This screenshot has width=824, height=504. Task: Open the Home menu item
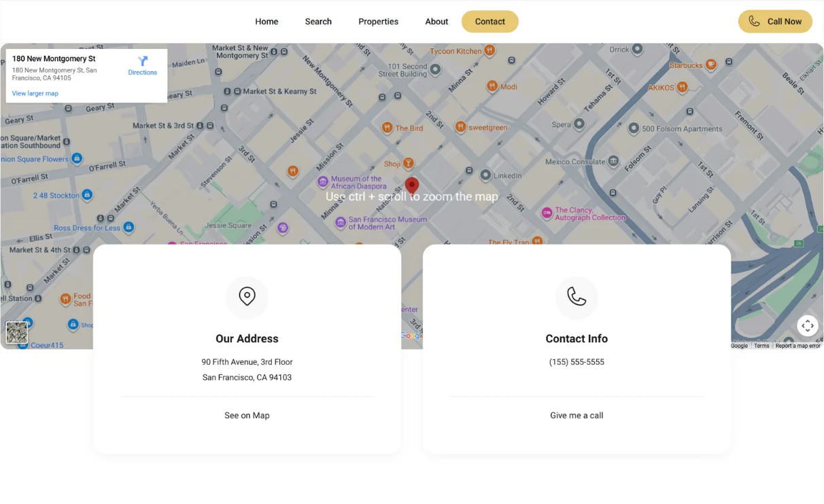[267, 22]
